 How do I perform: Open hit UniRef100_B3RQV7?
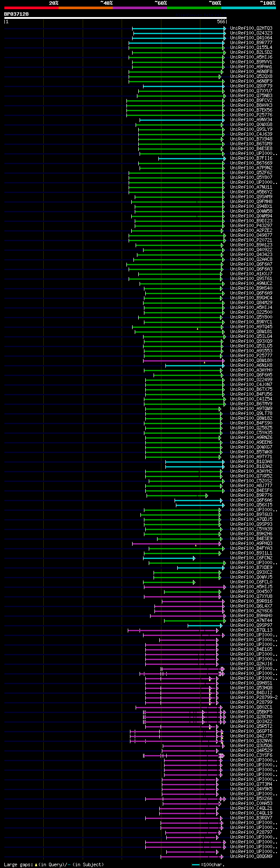(x=251, y=818)
